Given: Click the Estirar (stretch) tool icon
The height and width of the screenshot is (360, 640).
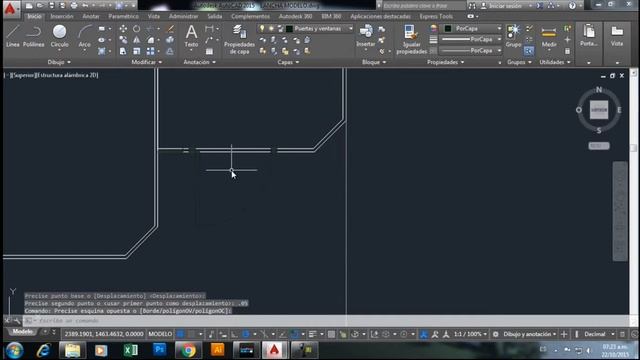Looking at the screenshot, I should click(x=123, y=51).
